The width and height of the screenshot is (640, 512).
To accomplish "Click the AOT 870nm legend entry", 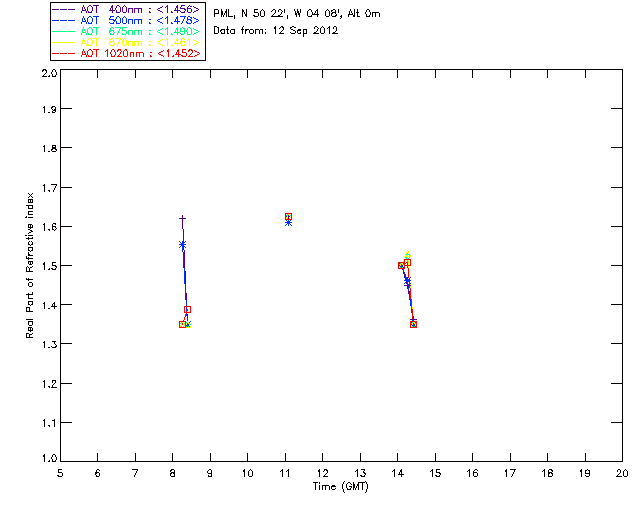I will (x=126, y=42).
